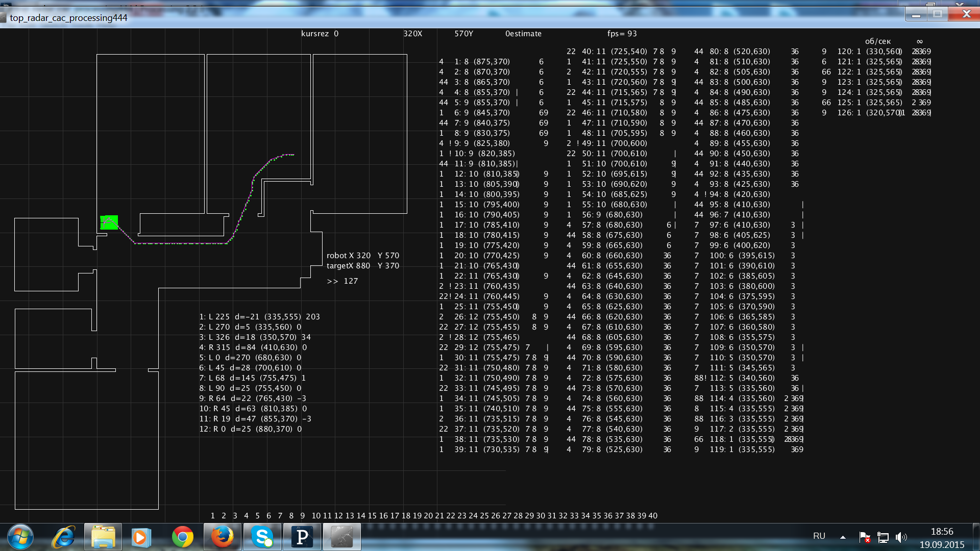
Task: Open Action Center flag icon
Action: 865,537
